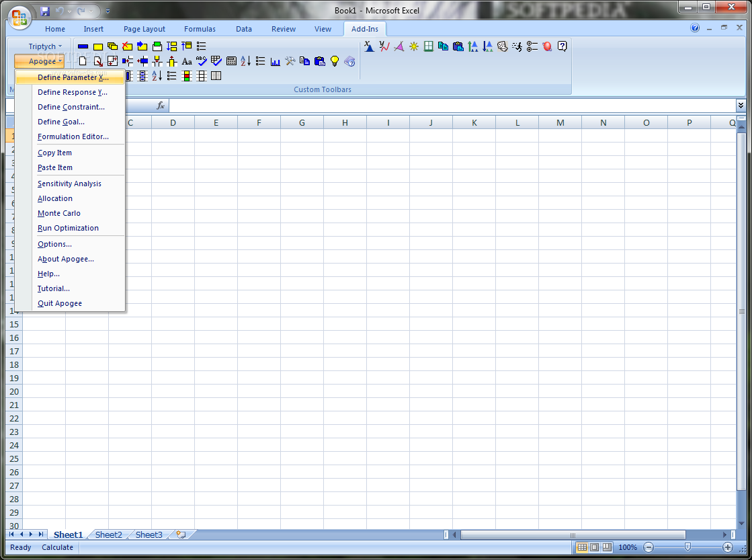This screenshot has width=752, height=560.
Task: Click the yellow rectangle with red X icon
Action: point(127,46)
